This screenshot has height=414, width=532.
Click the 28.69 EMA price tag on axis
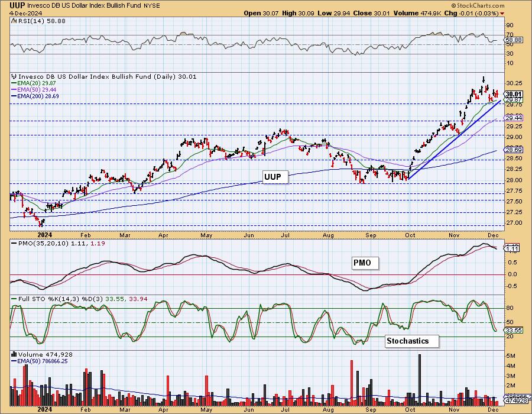514,150
